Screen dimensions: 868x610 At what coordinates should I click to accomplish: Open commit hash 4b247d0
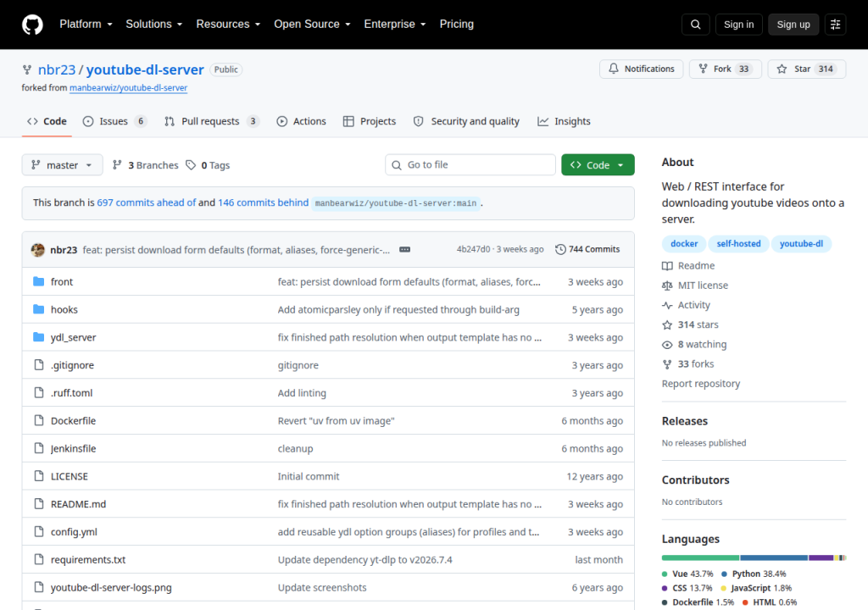473,250
